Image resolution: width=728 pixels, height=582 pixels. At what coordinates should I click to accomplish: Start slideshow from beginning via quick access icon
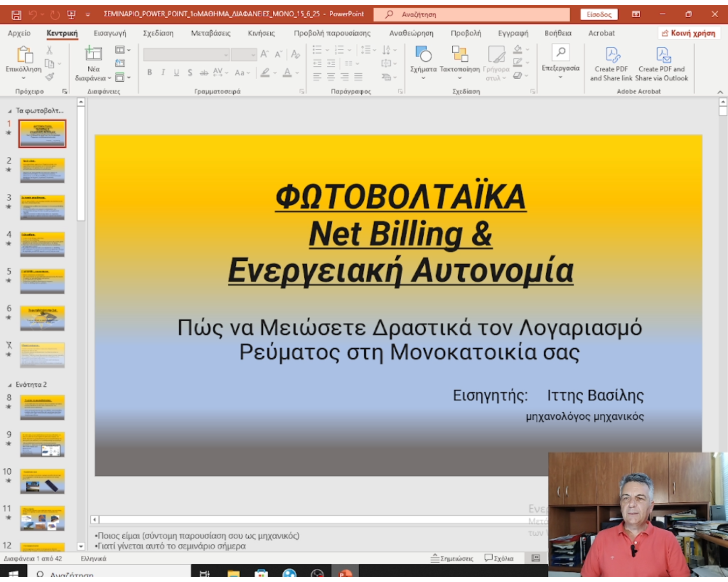pos(71,15)
